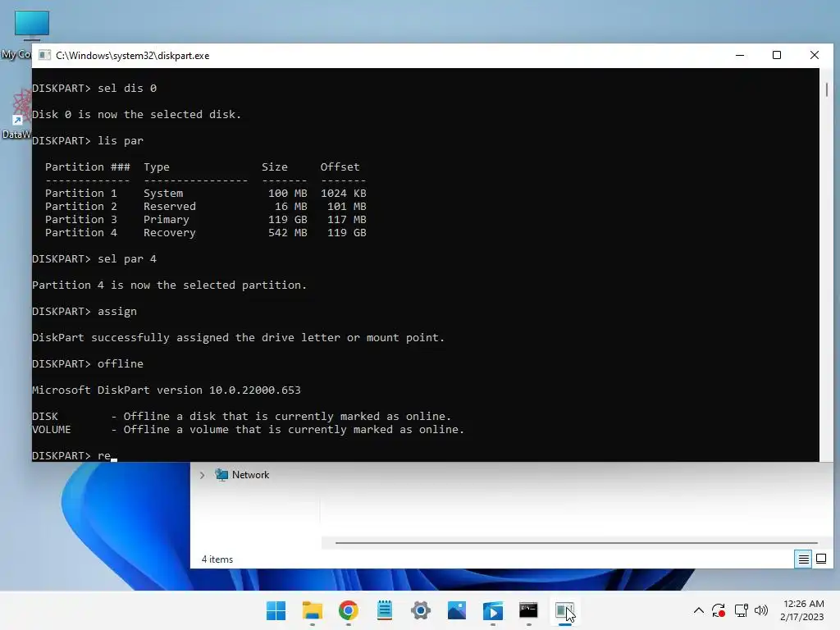Close the diskpart window
This screenshot has height=630, width=840.
click(x=815, y=55)
